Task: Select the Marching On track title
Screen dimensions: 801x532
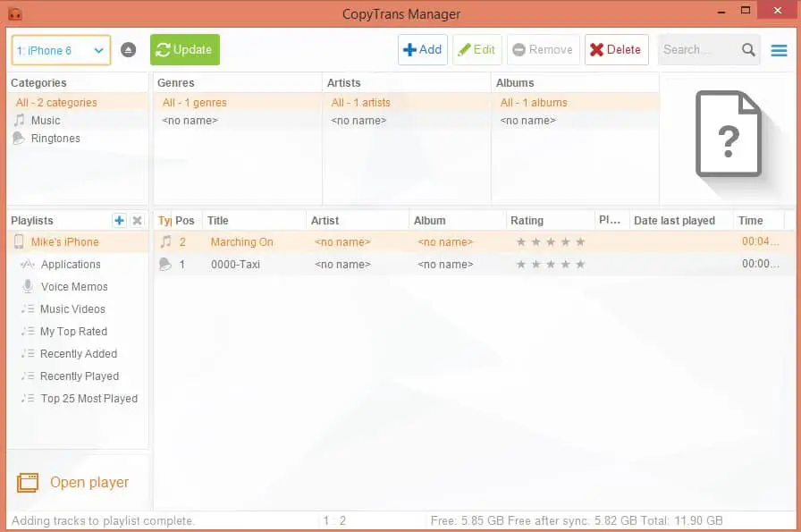Action: [242, 241]
